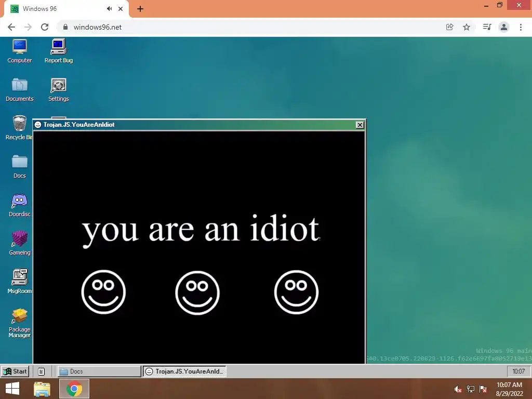Open the Computer desktop icon
The width and height of the screenshot is (532, 399).
point(19,51)
